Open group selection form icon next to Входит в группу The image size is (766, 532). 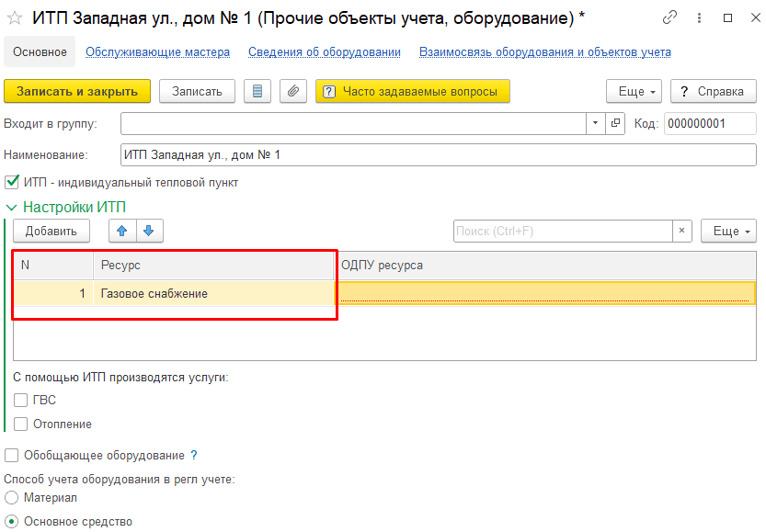click(x=615, y=123)
